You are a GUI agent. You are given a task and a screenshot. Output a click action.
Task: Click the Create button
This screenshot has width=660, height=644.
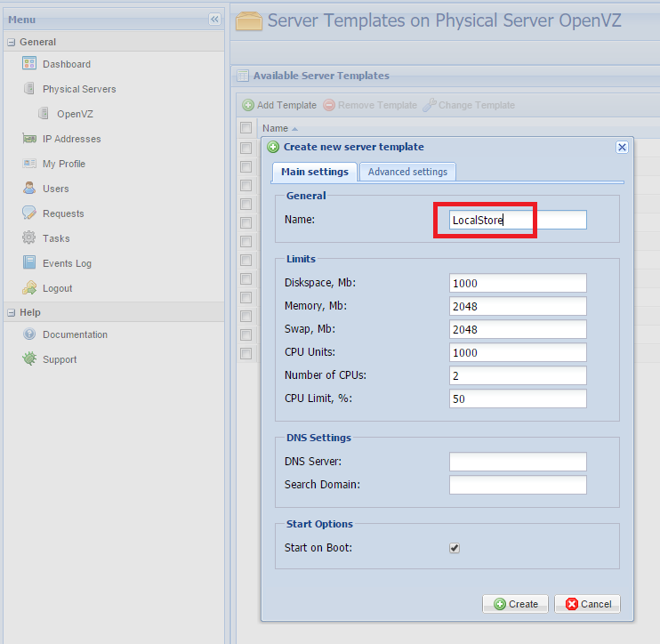tap(515, 604)
